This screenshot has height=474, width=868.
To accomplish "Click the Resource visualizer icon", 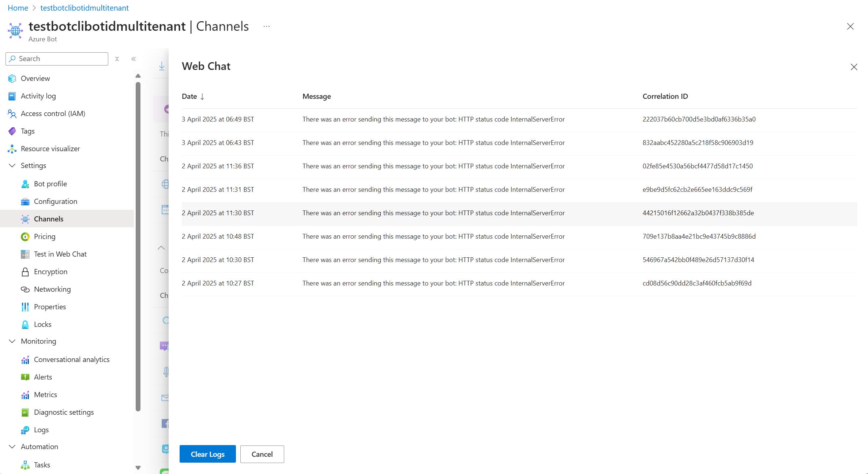I will click(x=12, y=149).
